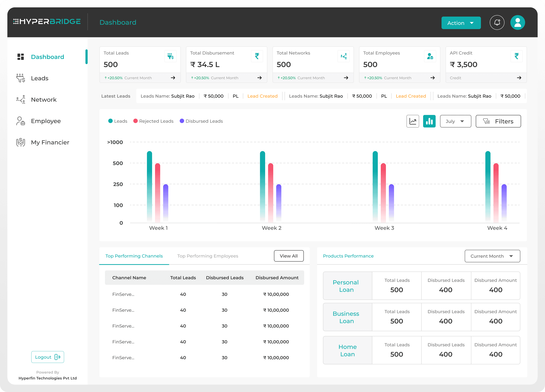545x392 pixels.
Task: Expand the Current Month dropdown
Action: (x=492, y=256)
